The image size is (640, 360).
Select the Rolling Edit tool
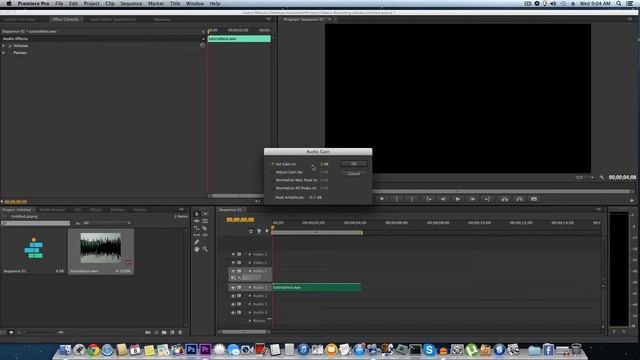click(205, 221)
